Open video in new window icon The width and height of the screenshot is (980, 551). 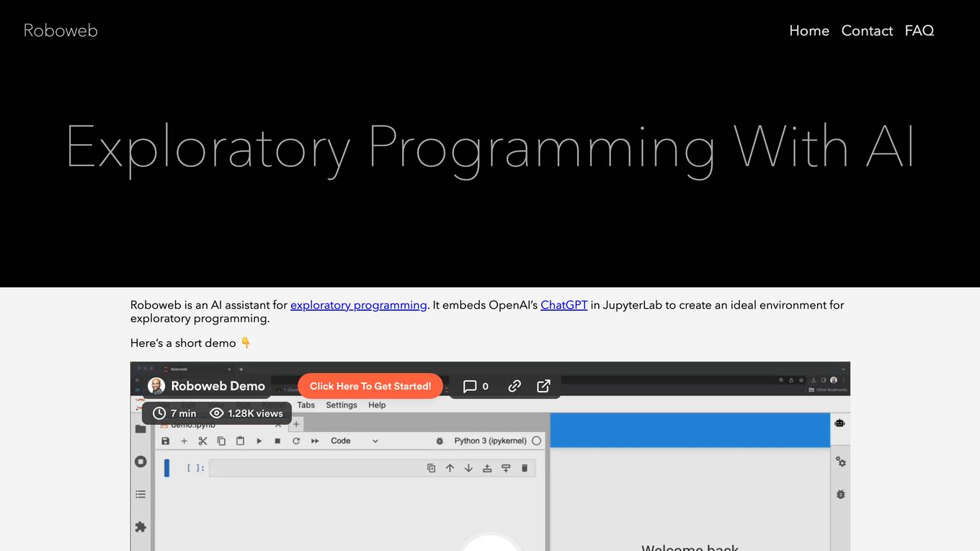click(543, 386)
